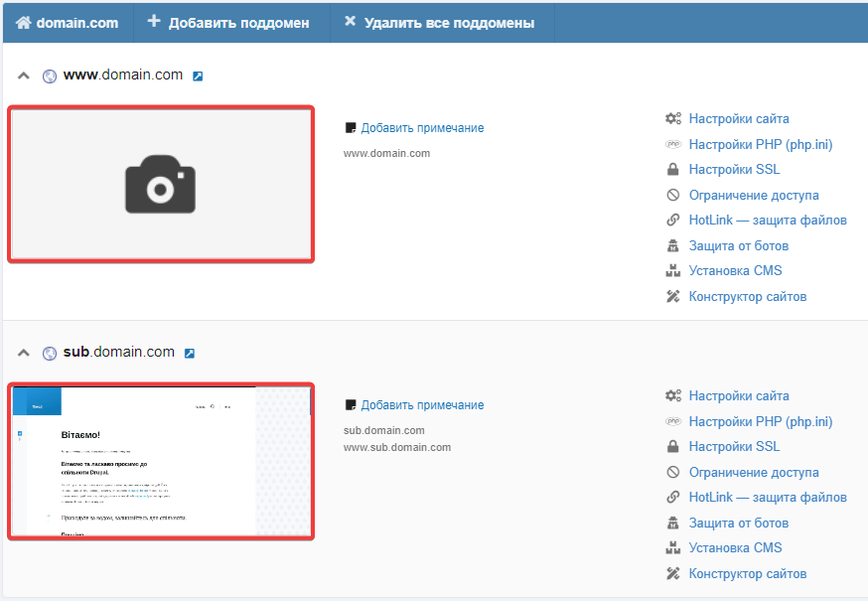Collapse the www.domain.com section
Image resolution: width=868 pixels, height=601 pixels.
24,75
